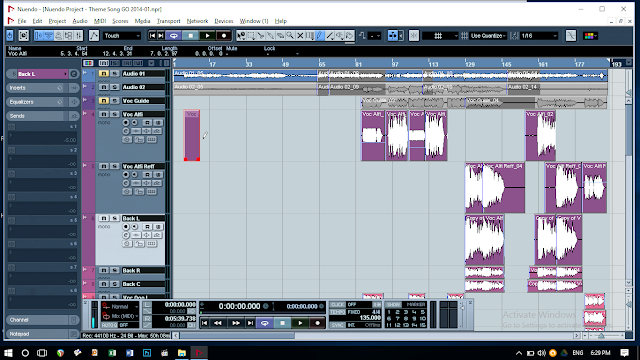Open the Devices menu
The height and width of the screenshot is (360, 640).
(224, 21)
